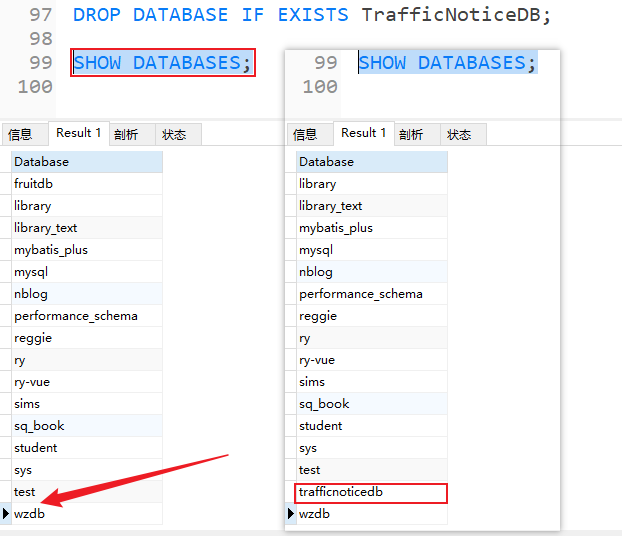Select reggie row in right result
Viewport: 622px width, 536px height.
[x=372, y=316]
